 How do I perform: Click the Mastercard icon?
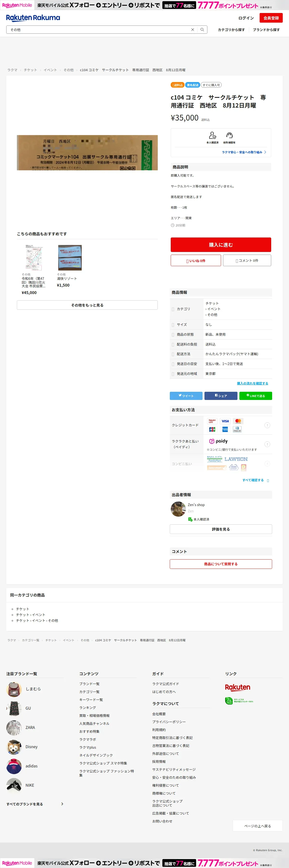coord(238,421)
